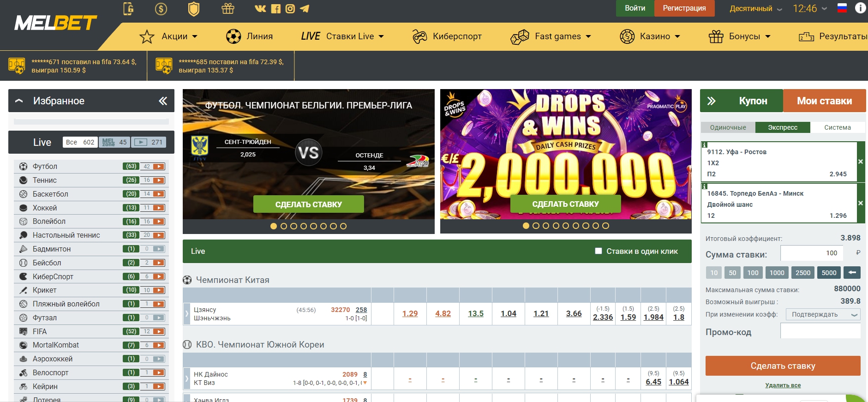
Task: Enable Ставки в один клик checkbox
Action: click(x=599, y=251)
